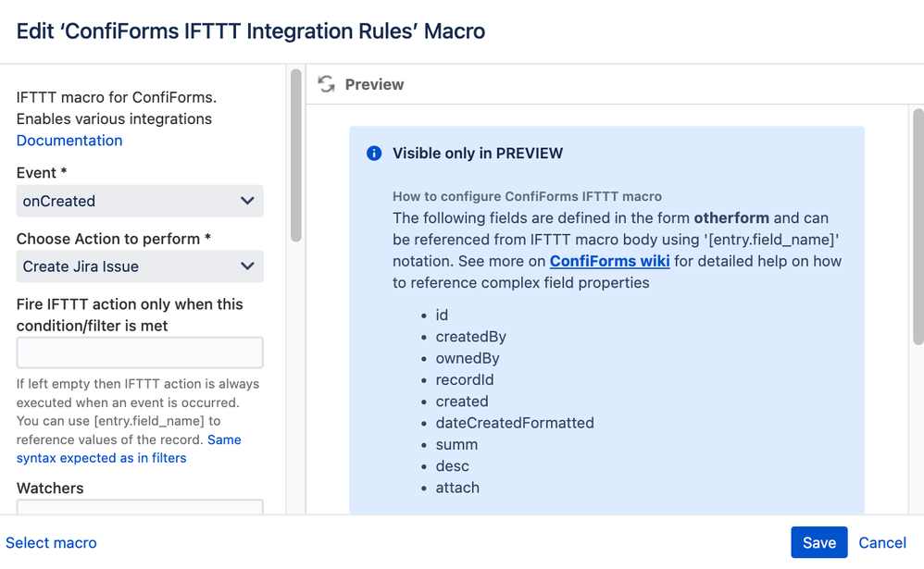Image resolution: width=924 pixels, height=569 pixels.
Task: Open the Create Jira Issue dropdown
Action: (x=140, y=266)
